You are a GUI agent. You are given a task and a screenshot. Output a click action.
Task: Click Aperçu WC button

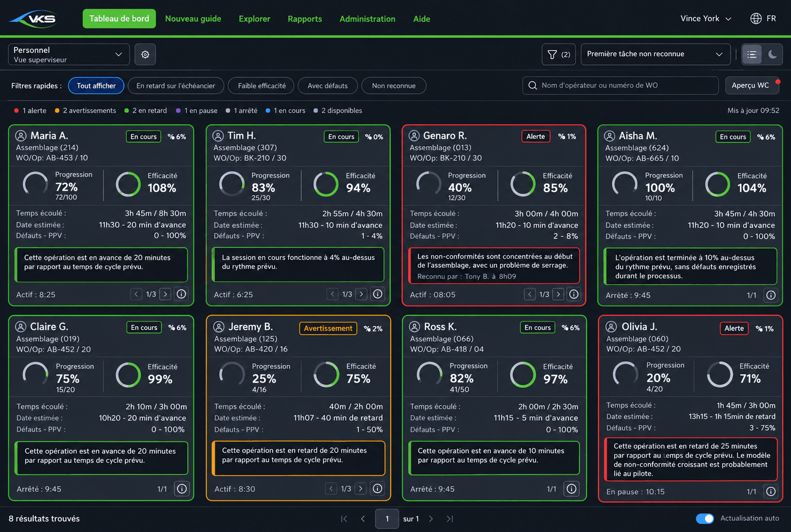click(752, 86)
